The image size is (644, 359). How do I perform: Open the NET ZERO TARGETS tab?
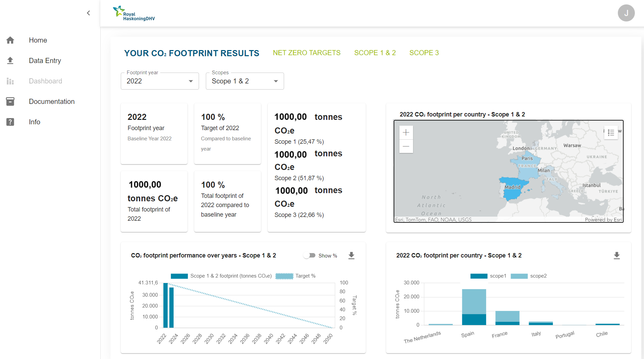307,53
